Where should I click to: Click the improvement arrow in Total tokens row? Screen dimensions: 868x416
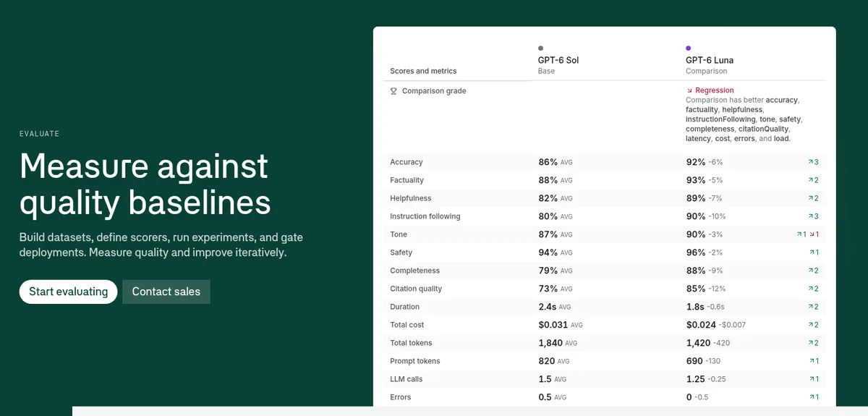[810, 343]
